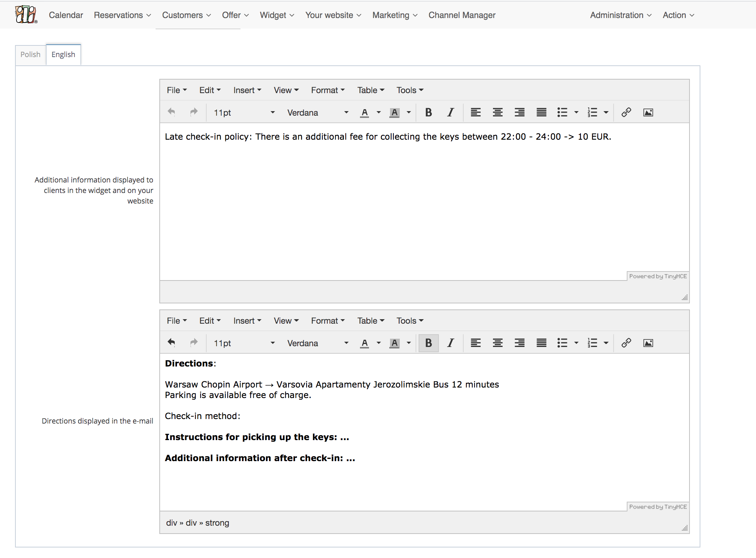Click the undo arrow in the lower editor
Viewport: 756px width, 558px height.
pyautogui.click(x=171, y=342)
